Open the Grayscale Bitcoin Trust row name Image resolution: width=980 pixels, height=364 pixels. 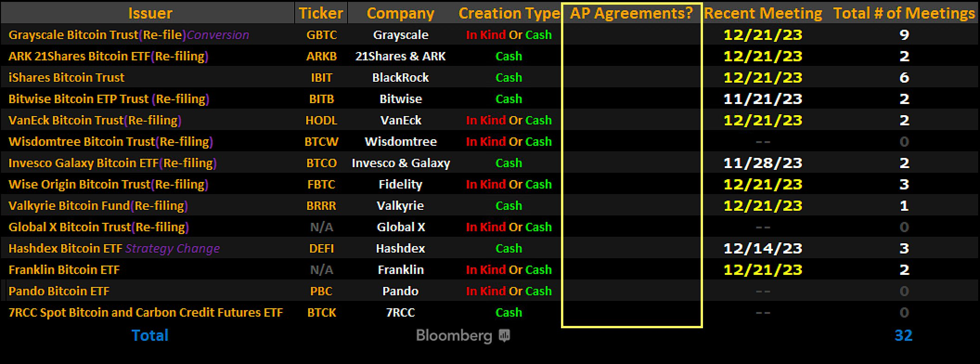pos(73,35)
